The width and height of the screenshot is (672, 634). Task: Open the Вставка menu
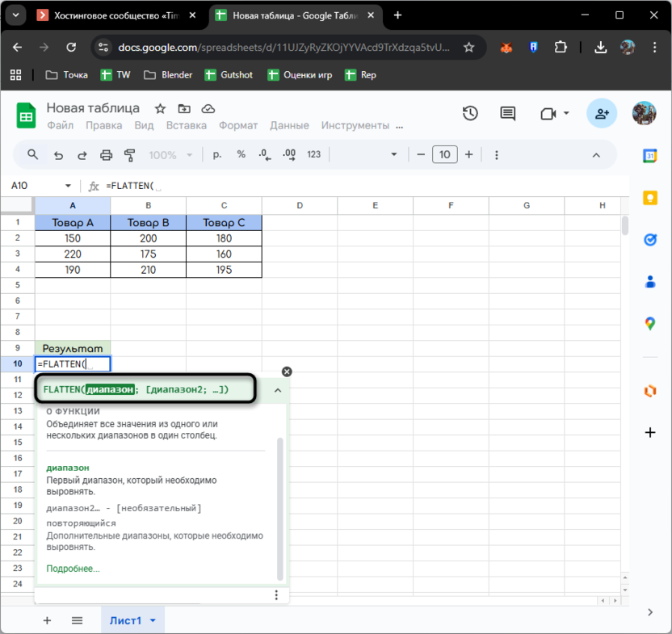pos(187,125)
